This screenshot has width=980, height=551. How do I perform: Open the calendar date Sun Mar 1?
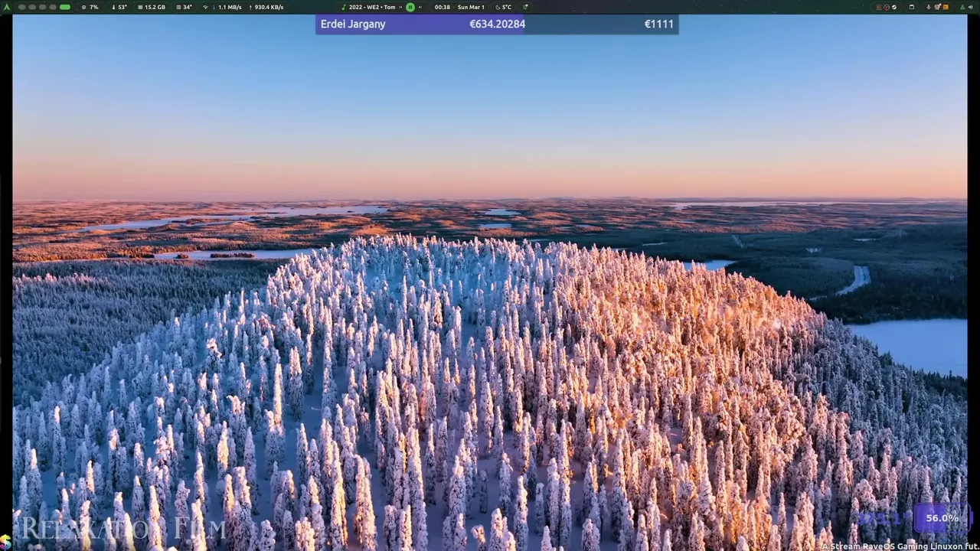[471, 7]
